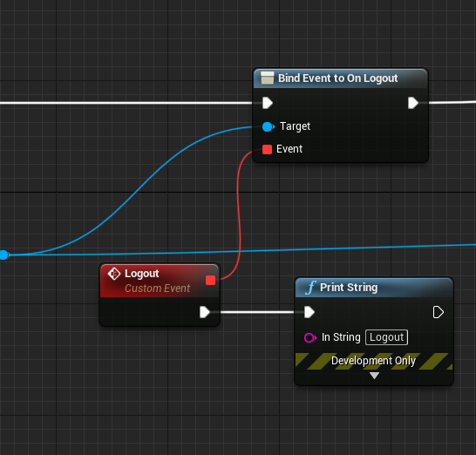Select the Bind Event to On Logout node title

point(338,78)
